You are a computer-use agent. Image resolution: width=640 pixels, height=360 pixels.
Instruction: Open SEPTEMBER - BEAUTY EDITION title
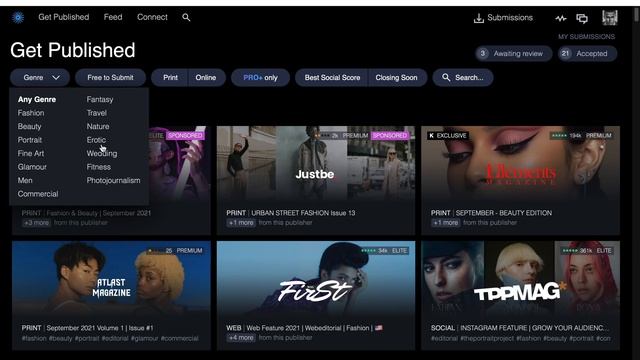pyautogui.click(x=504, y=213)
